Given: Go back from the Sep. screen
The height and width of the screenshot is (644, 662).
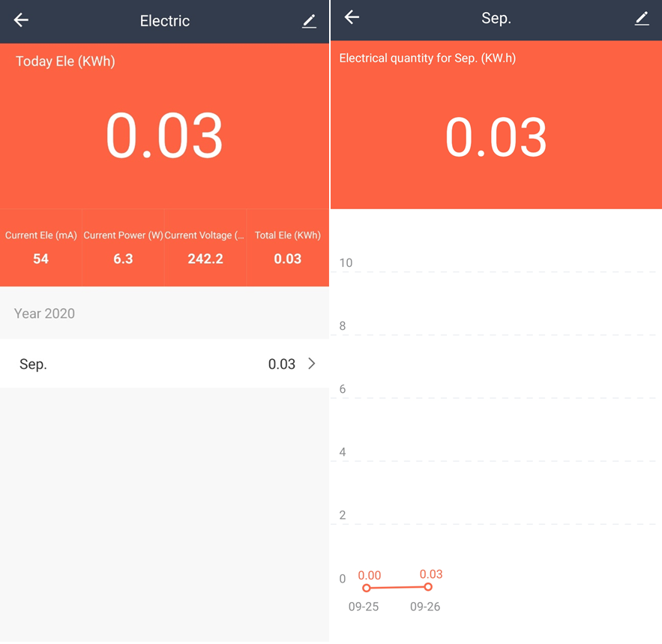Looking at the screenshot, I should point(352,17).
